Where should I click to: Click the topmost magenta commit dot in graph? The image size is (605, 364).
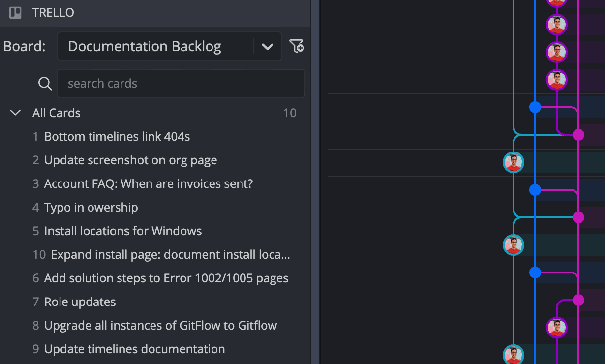578,135
